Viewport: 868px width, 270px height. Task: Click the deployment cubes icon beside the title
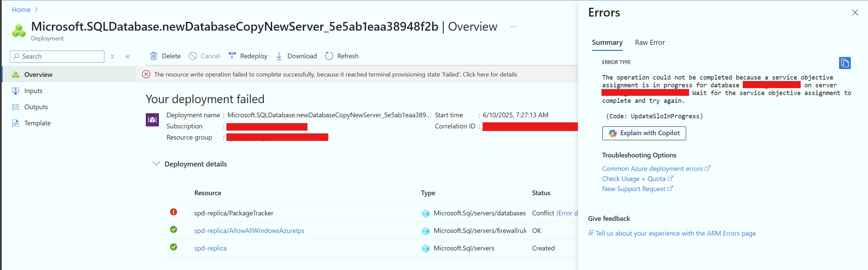(19, 31)
